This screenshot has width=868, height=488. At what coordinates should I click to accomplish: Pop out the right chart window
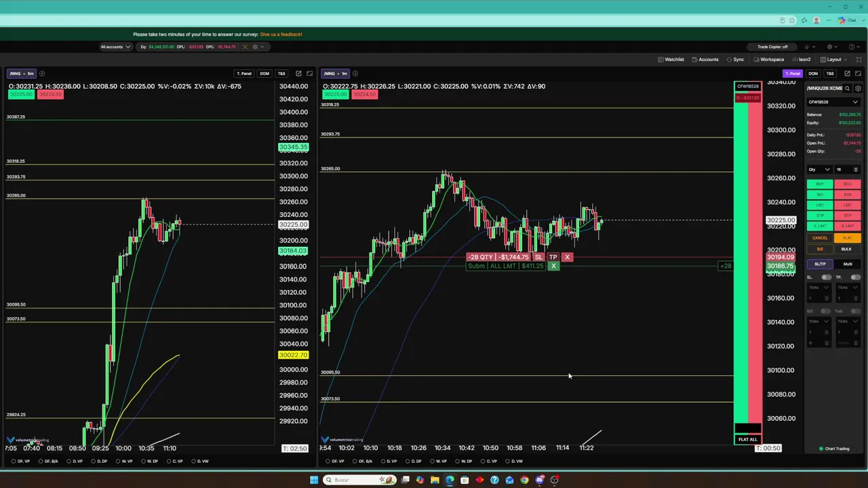pos(847,73)
